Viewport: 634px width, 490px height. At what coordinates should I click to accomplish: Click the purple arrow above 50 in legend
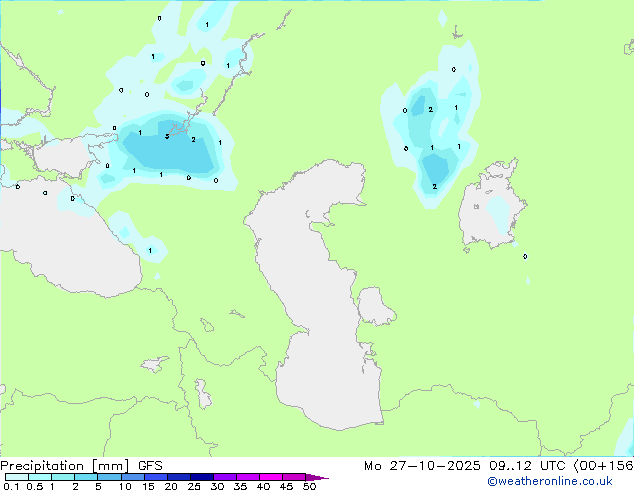coord(317,477)
